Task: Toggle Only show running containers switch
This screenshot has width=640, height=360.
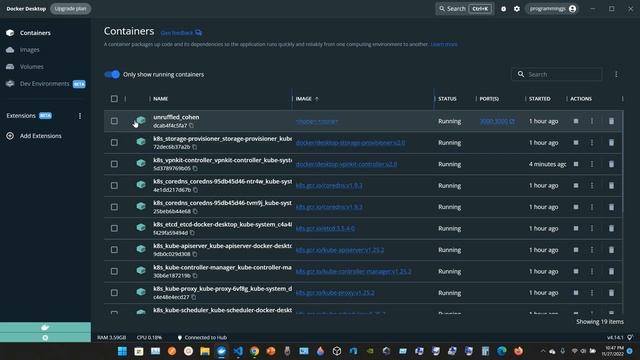Action: point(112,74)
